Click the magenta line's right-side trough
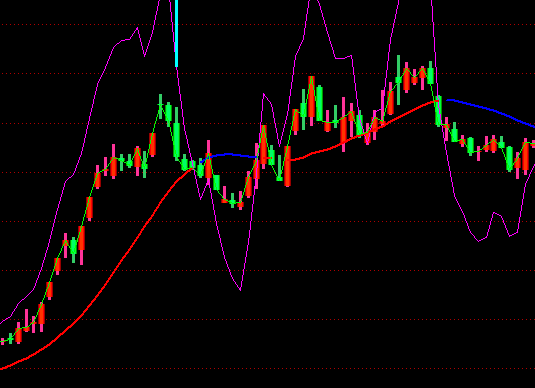The height and width of the screenshot is (388, 535). (479, 241)
